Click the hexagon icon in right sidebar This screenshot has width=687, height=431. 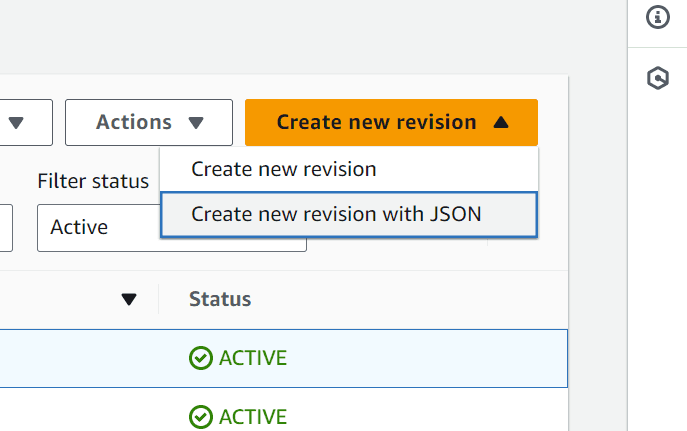(x=658, y=79)
